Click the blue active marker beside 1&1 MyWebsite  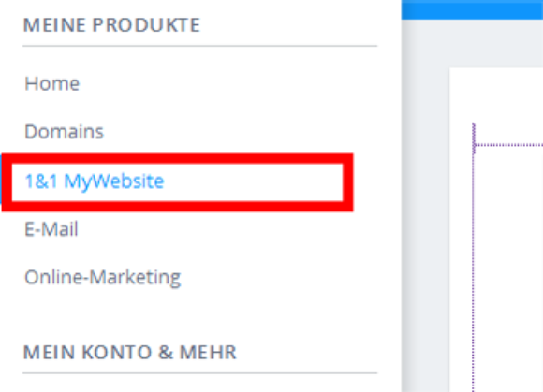point(1,179)
